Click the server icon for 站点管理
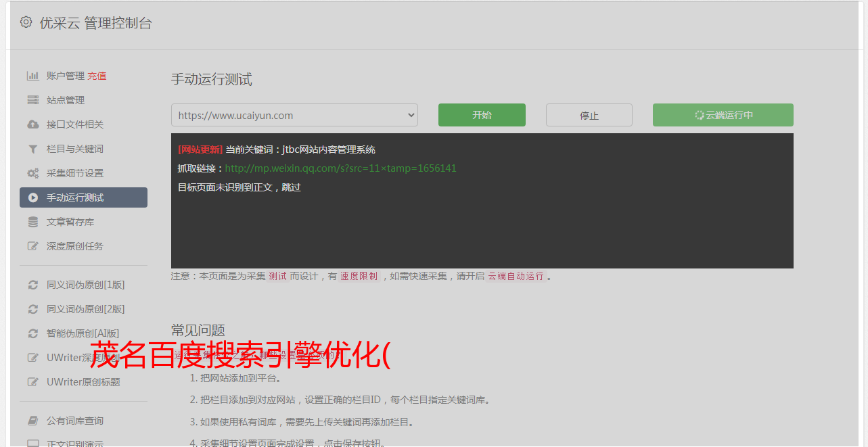This screenshot has width=868, height=447. pos(32,100)
